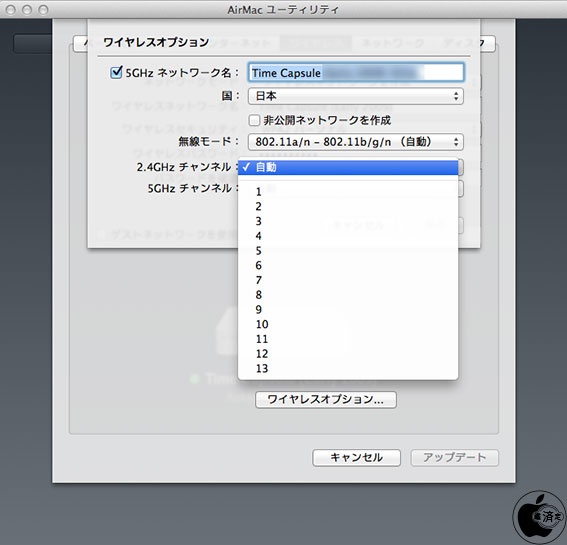Click the アップデート button
Viewport: 567px width, 545px height.
[455, 458]
